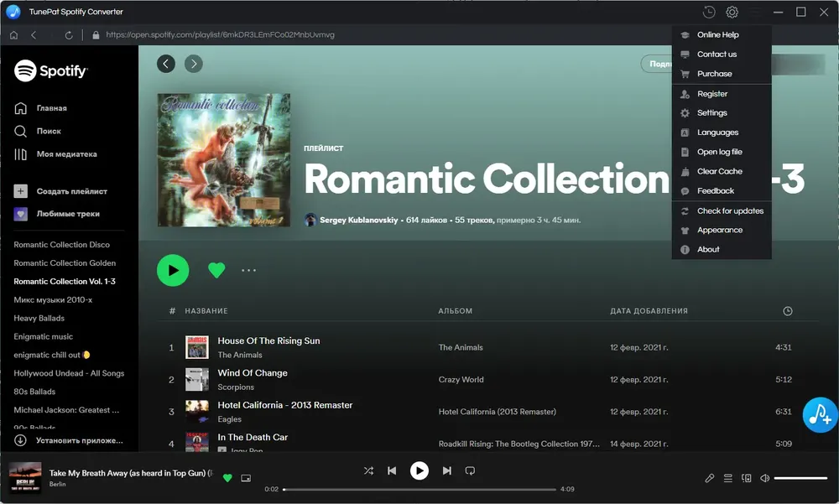Mute with the volume speaker icon
The height and width of the screenshot is (504, 839).
point(765,478)
